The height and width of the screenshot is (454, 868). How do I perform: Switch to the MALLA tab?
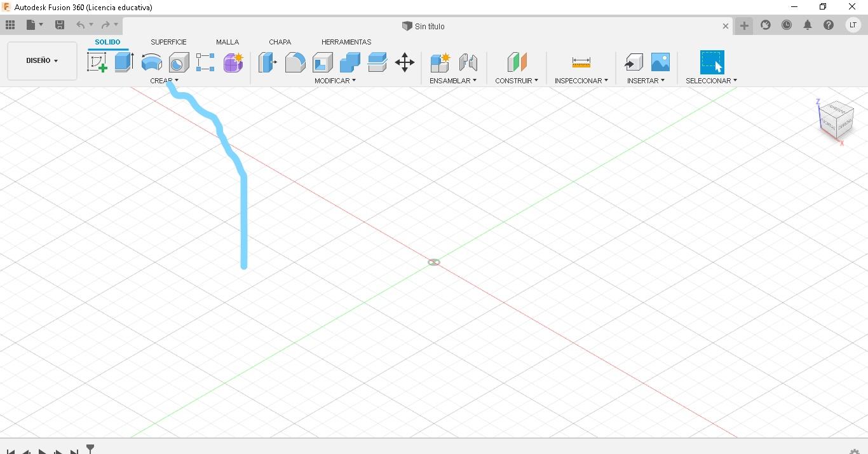227,42
